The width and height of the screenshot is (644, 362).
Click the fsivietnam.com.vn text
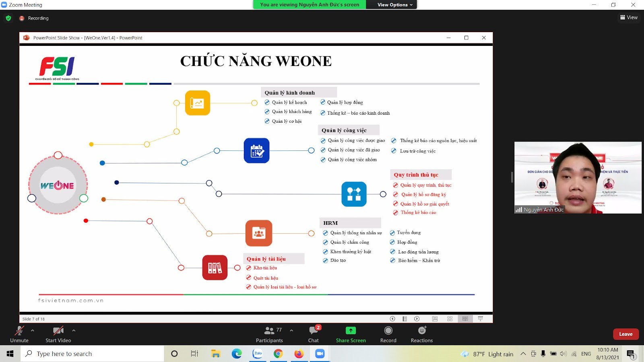pos(71,300)
